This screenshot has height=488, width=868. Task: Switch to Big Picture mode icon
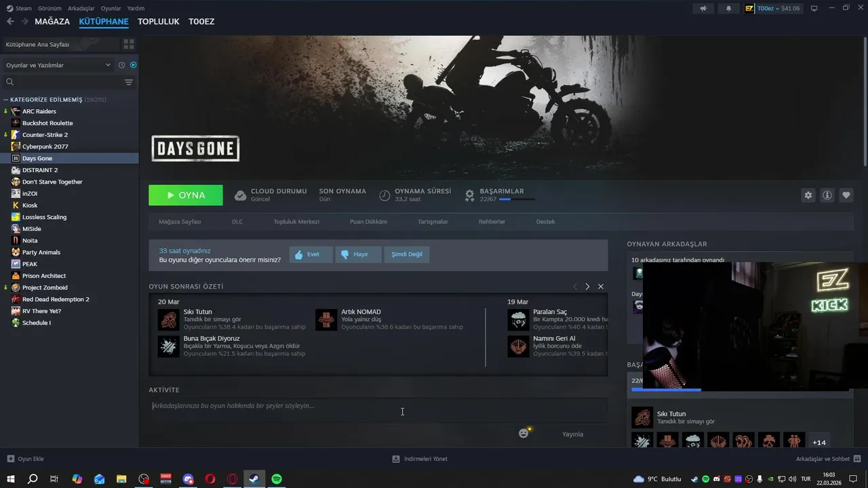point(814,8)
